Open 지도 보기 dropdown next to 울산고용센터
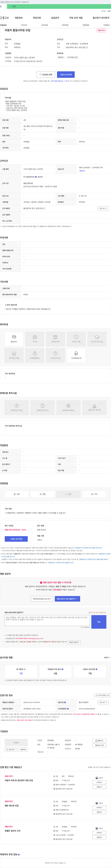This screenshot has height=868, width=111. click(103, 703)
